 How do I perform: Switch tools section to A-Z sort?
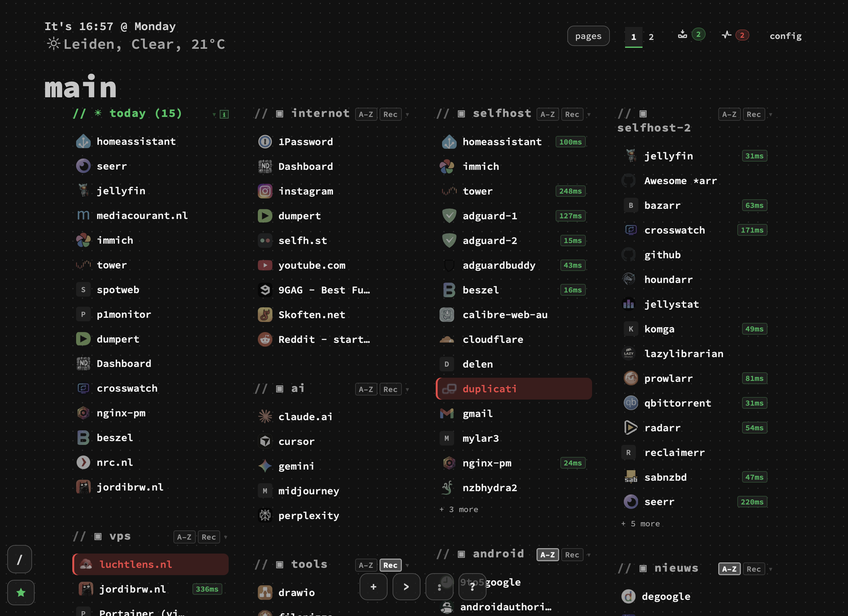(366, 565)
